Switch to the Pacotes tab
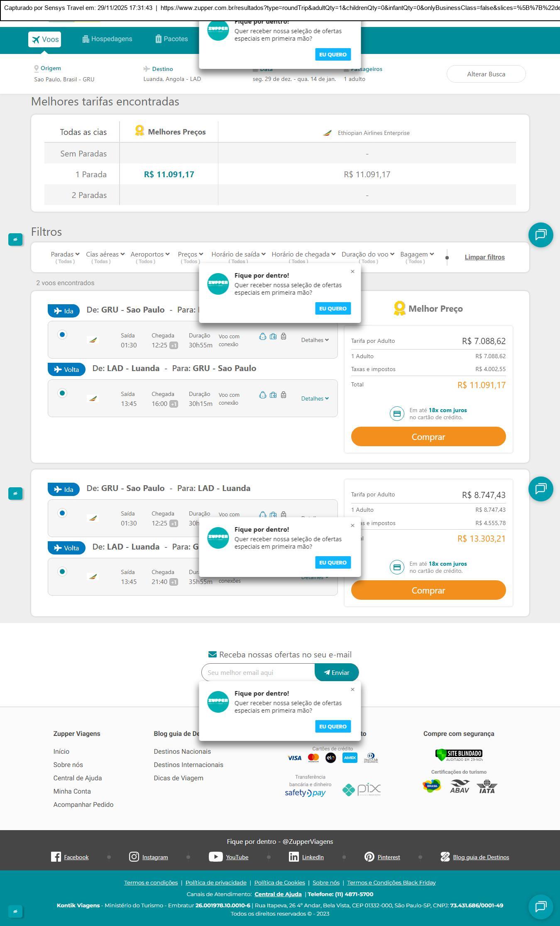Viewport: 560px width, 926px height. [171, 39]
